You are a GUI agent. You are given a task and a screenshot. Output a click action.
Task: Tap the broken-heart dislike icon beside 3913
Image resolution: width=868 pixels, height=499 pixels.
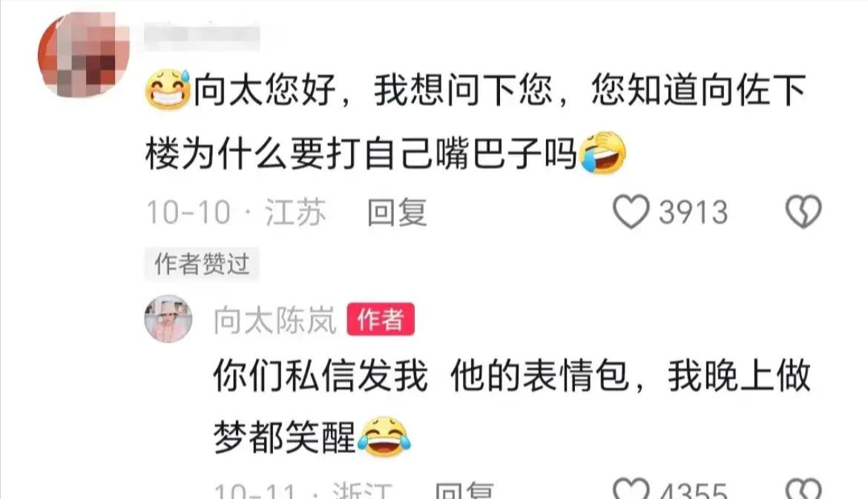tap(803, 212)
